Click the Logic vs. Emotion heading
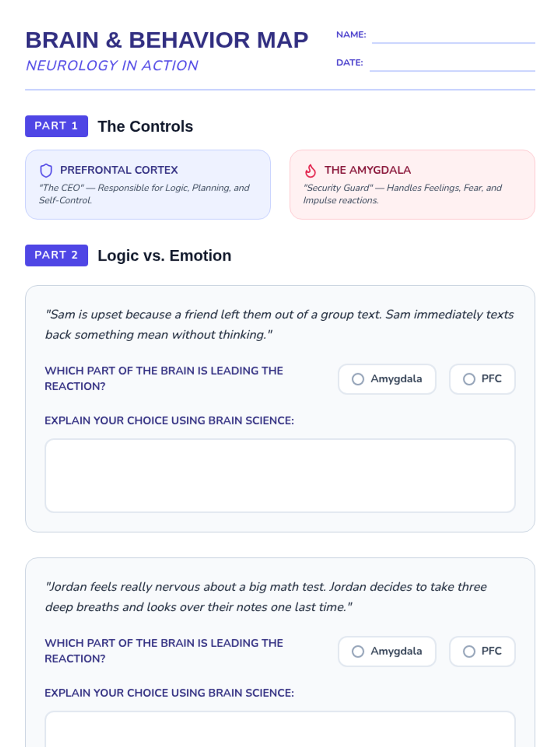Image resolution: width=560 pixels, height=747 pixels. 164,256
